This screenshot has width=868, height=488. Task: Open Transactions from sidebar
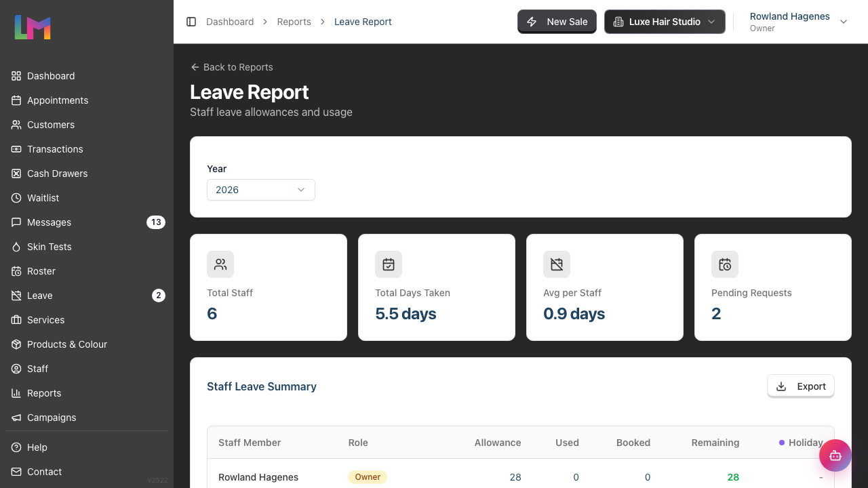coord(87,149)
